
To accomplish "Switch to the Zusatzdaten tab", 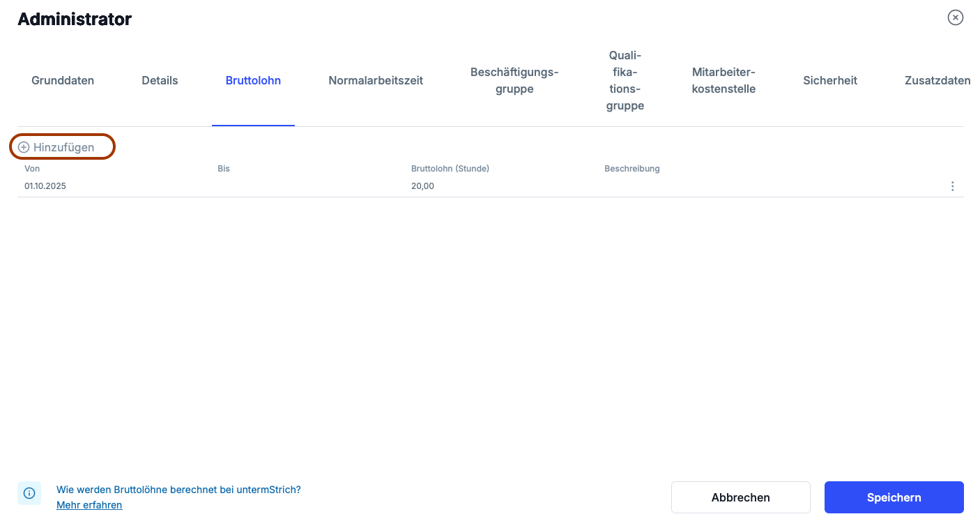I will tap(937, 80).
